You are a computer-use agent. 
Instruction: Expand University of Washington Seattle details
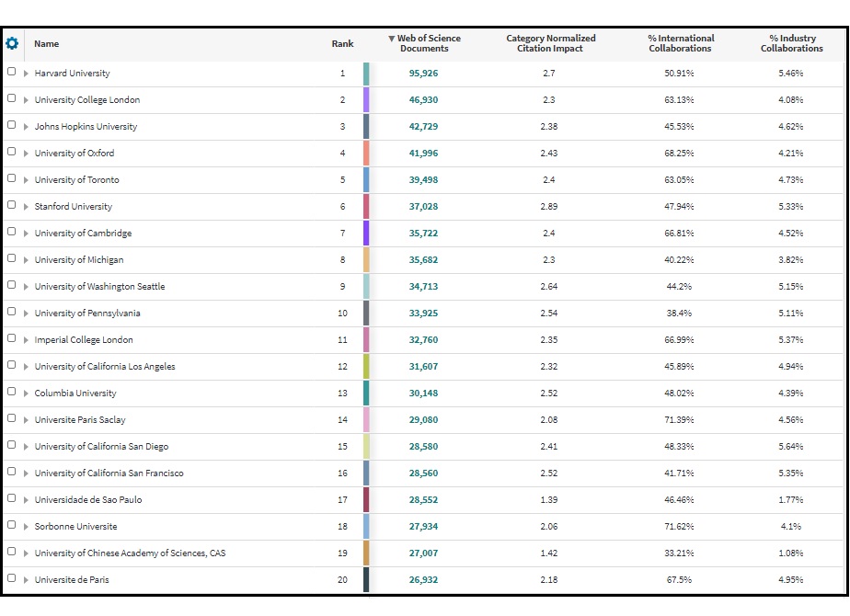coord(26,287)
